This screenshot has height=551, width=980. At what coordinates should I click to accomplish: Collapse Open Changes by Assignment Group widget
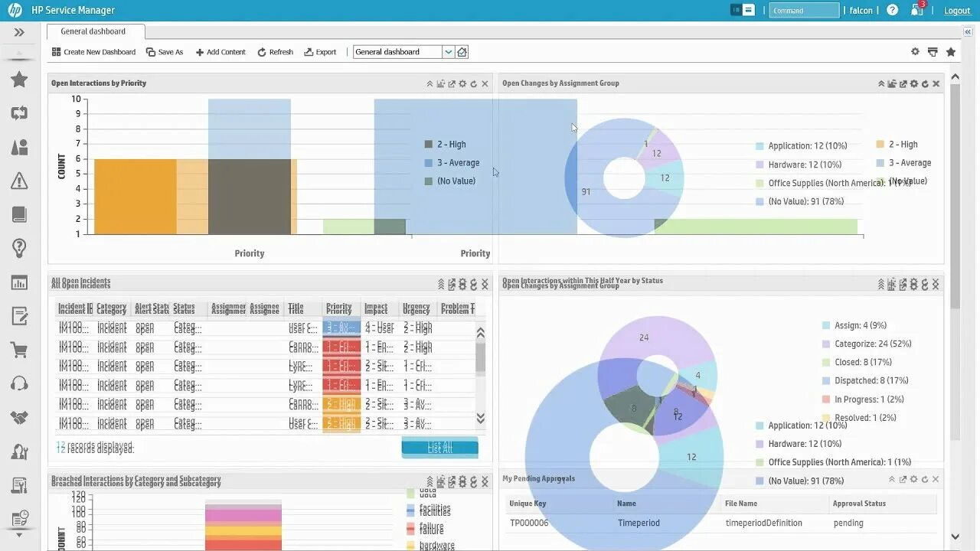[881, 83]
